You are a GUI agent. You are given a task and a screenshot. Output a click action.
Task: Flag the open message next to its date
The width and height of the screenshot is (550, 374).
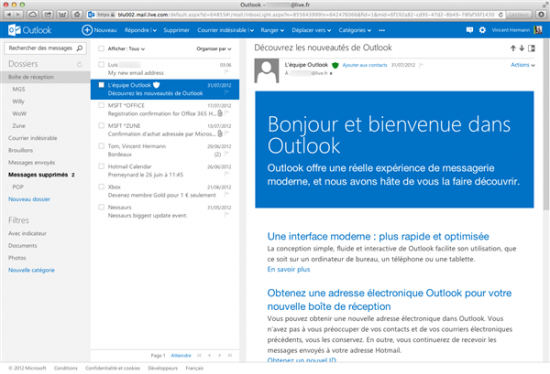click(421, 65)
